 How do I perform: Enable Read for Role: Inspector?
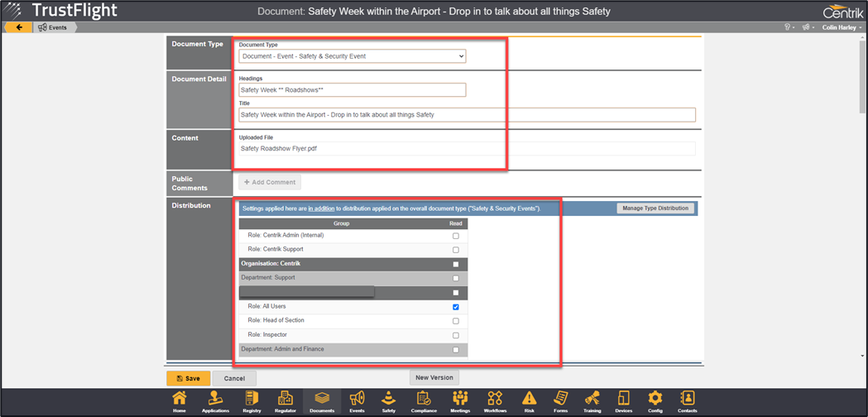[x=455, y=335]
